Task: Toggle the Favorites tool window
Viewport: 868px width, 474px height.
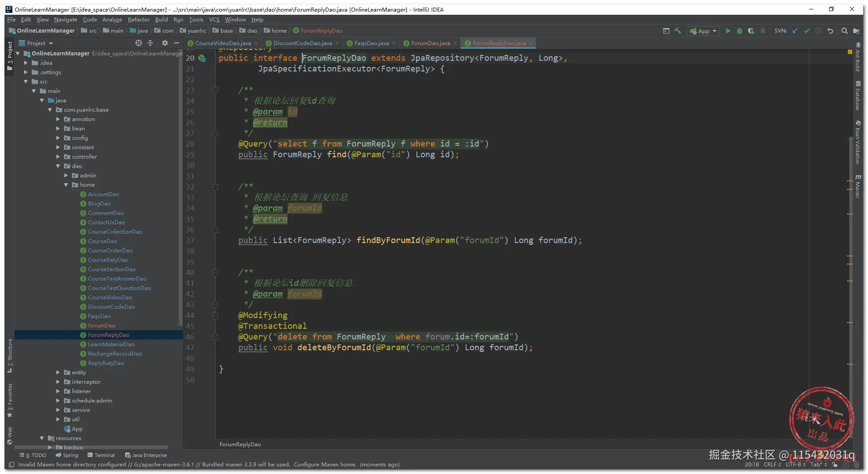Action: click(x=10, y=400)
